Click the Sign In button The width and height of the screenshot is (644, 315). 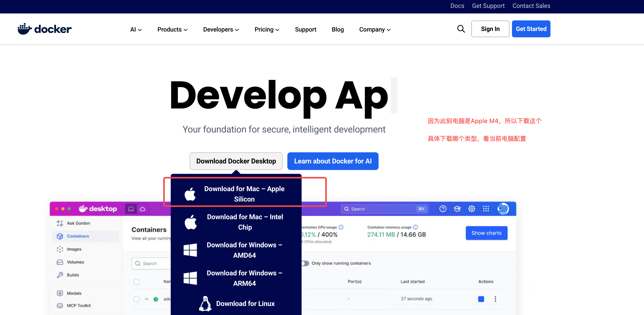pos(490,29)
